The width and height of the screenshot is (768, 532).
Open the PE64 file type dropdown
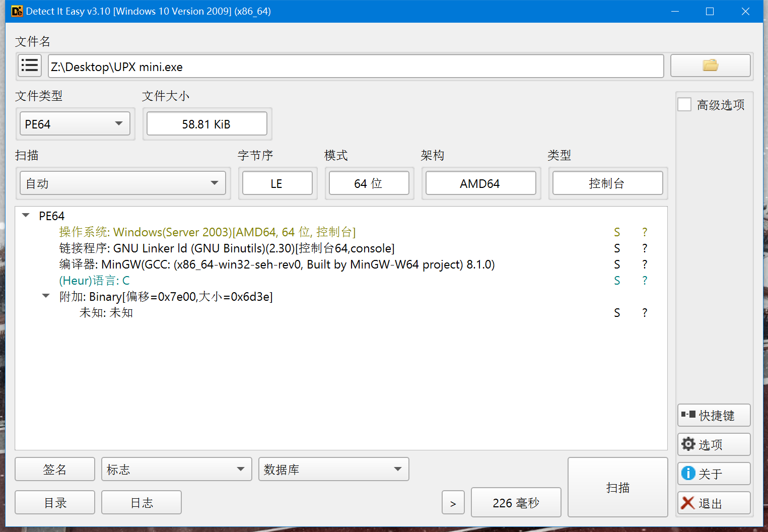tap(75, 124)
